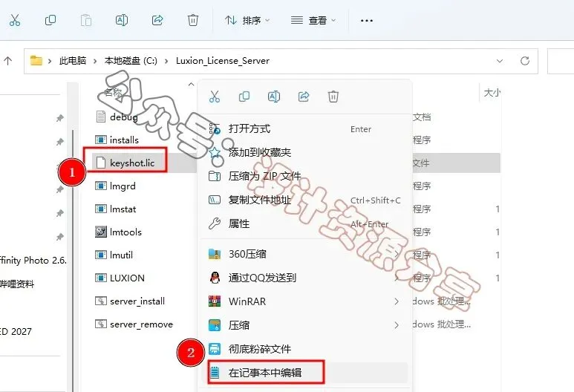The width and height of the screenshot is (574, 392).
Task: Click the wrench icon beside 属性
Action: coord(215,223)
